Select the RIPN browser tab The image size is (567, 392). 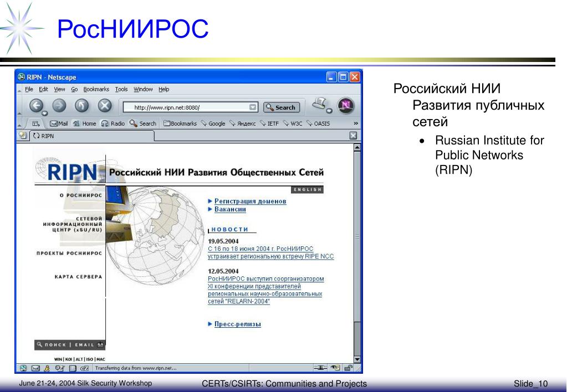pyautogui.click(x=91, y=136)
